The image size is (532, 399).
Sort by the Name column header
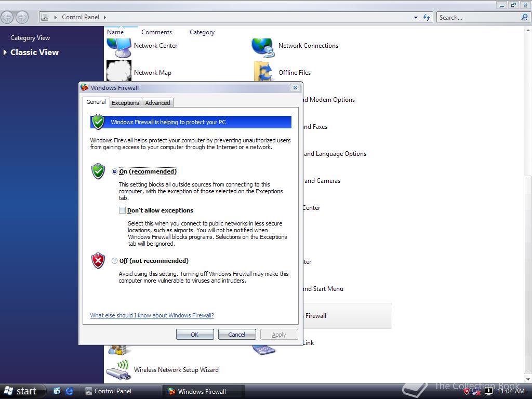point(115,32)
